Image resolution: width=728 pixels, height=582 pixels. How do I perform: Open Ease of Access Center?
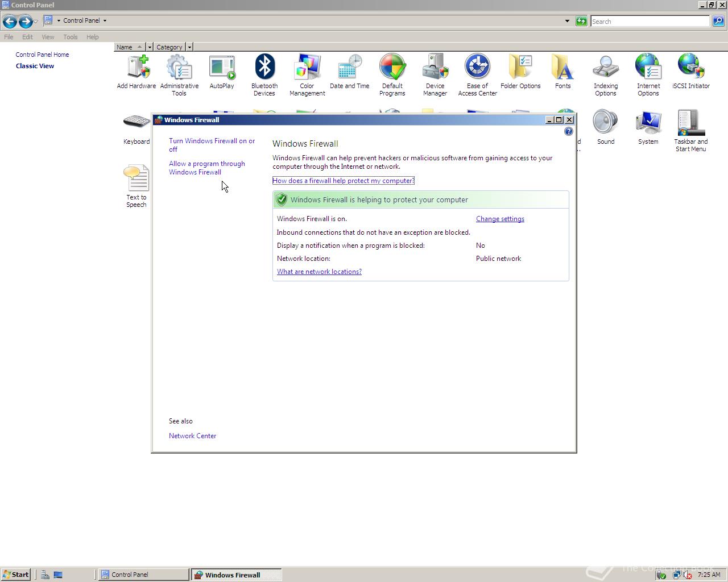pyautogui.click(x=478, y=76)
